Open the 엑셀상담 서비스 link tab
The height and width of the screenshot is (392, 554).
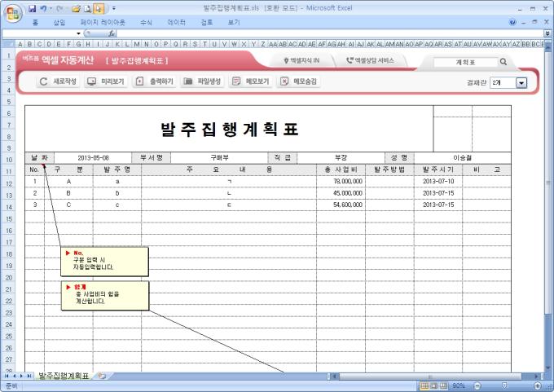click(370, 60)
